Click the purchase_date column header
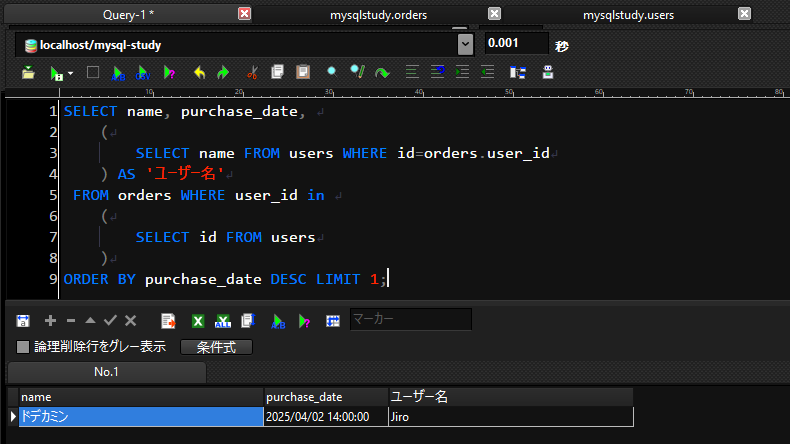The width and height of the screenshot is (790, 444). [326, 397]
